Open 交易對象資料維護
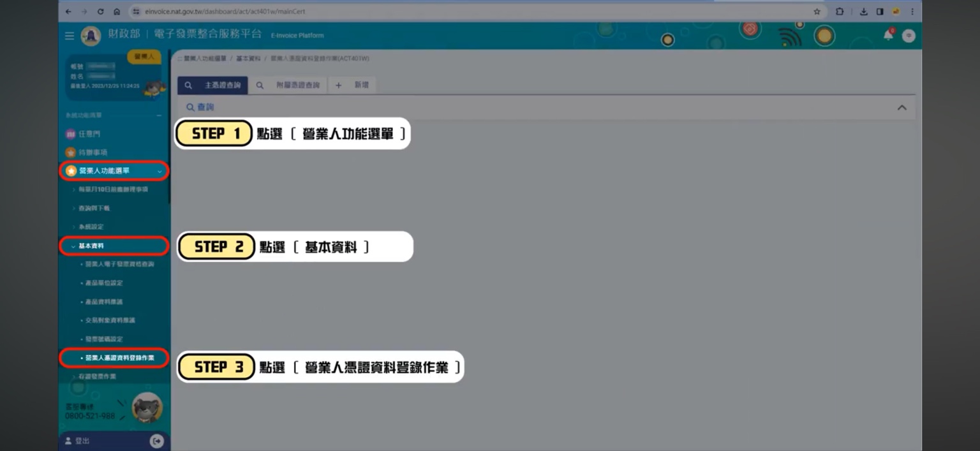 [110, 320]
